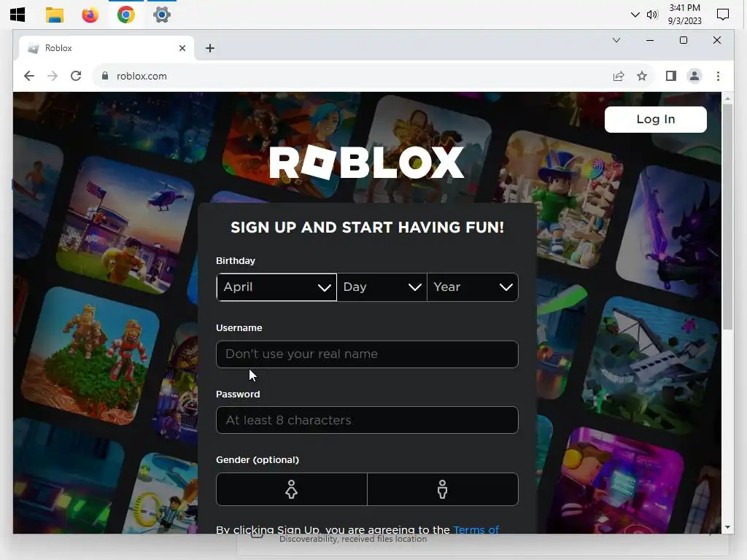Screen dimensions: 747x560
Task: Click the Username input field
Action: (367, 354)
